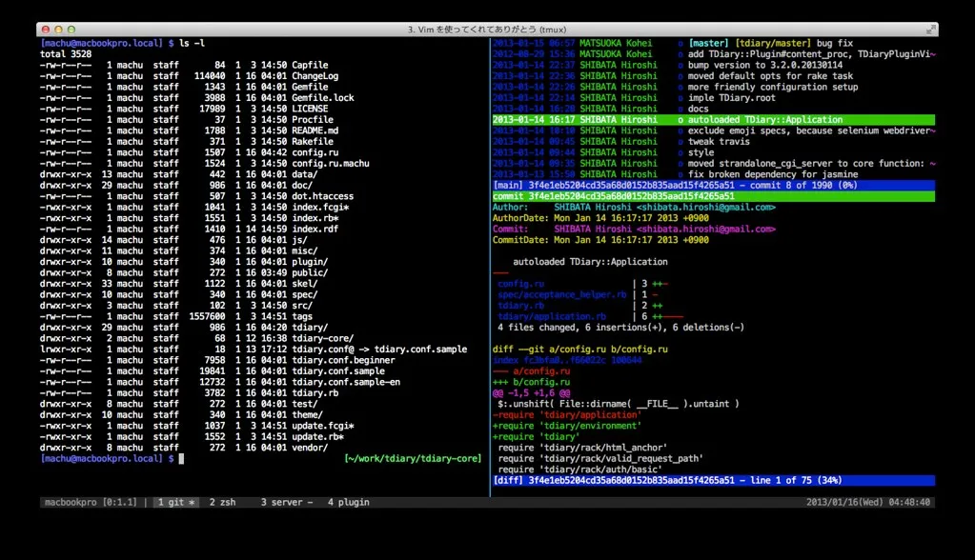Click the [tdiary/master] remote branch label

pyautogui.click(x=772, y=43)
